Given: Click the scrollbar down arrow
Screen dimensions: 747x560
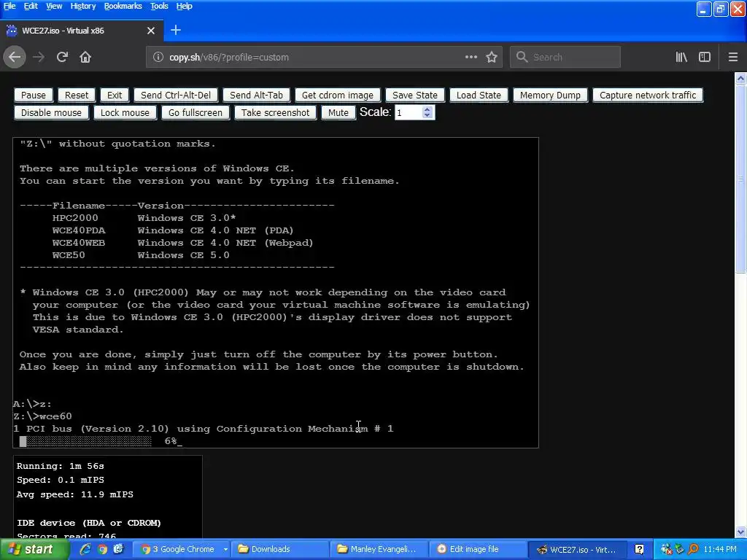Looking at the screenshot, I should click(x=741, y=532).
